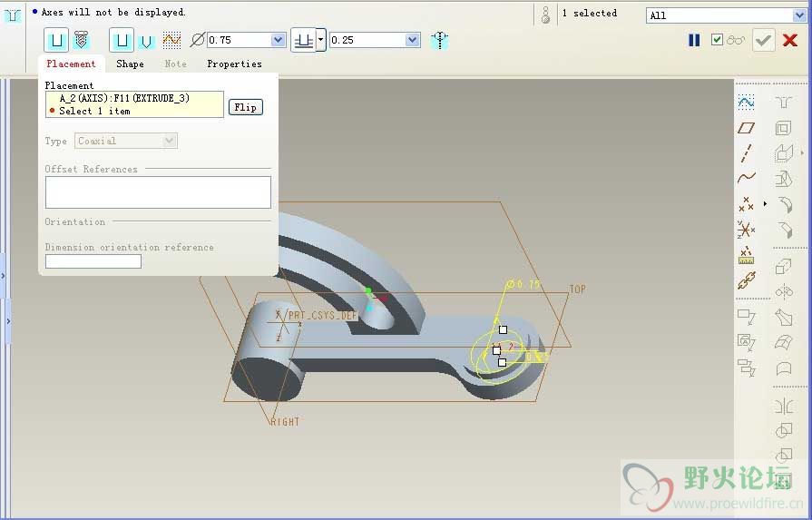The image size is (812, 520).
Task: Click the diameter symbol icon
Action: 197,40
